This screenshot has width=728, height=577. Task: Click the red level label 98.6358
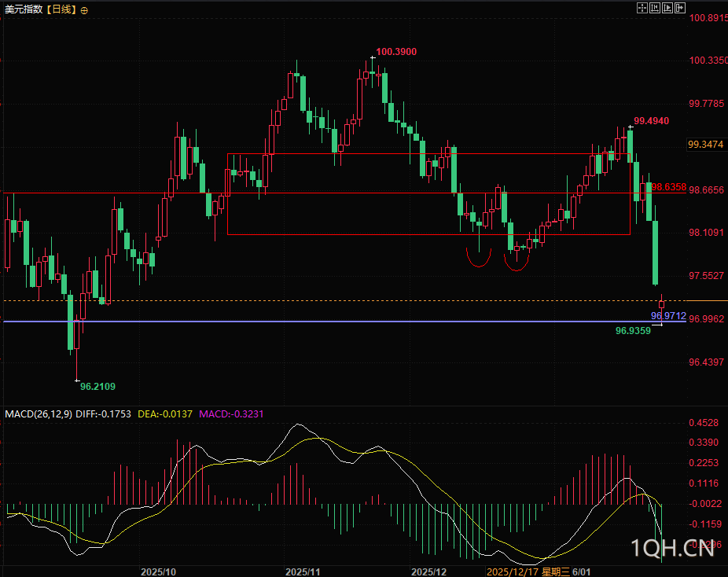click(x=668, y=186)
